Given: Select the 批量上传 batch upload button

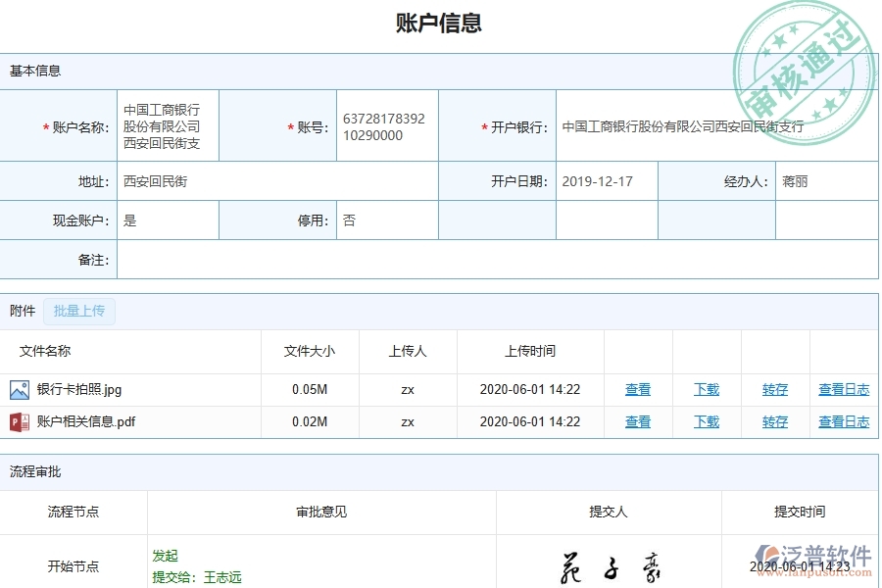Looking at the screenshot, I should click(x=79, y=311).
